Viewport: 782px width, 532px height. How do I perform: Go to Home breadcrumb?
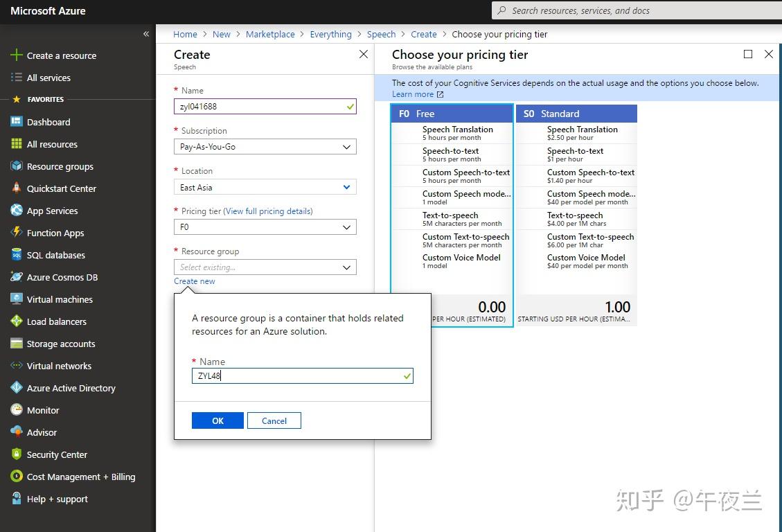[185, 34]
